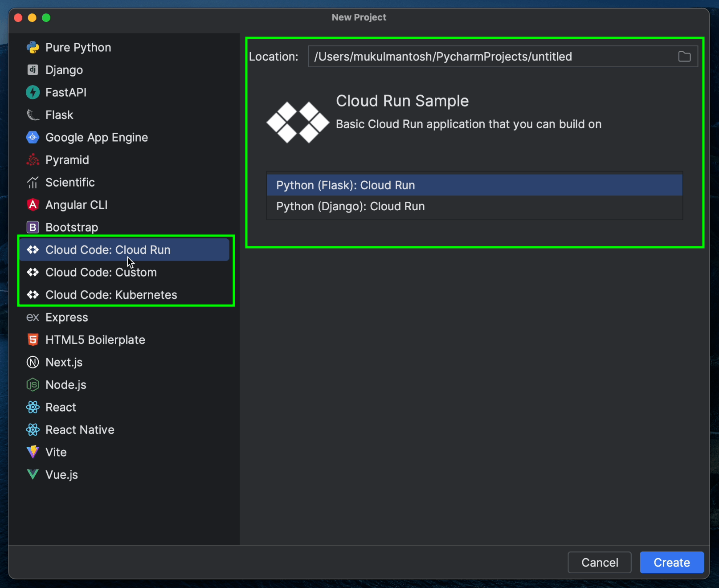The height and width of the screenshot is (588, 719).
Task: Select the Flask project type
Action: pos(59,115)
